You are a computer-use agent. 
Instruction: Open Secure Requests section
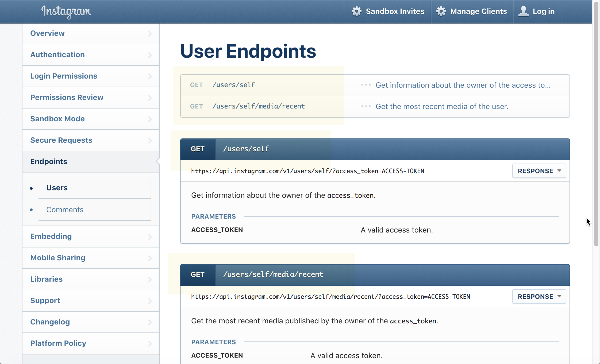pyautogui.click(x=91, y=140)
